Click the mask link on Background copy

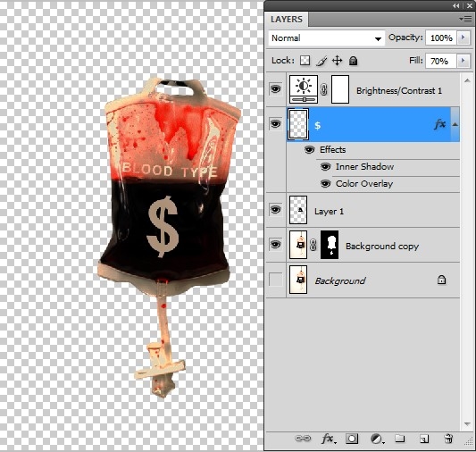(313, 245)
